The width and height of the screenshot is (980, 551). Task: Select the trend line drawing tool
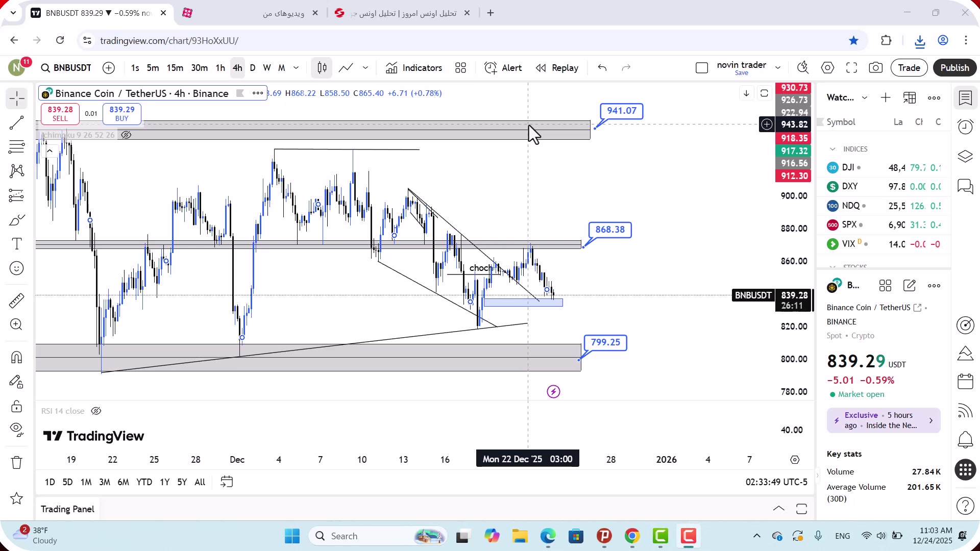pos(17,122)
